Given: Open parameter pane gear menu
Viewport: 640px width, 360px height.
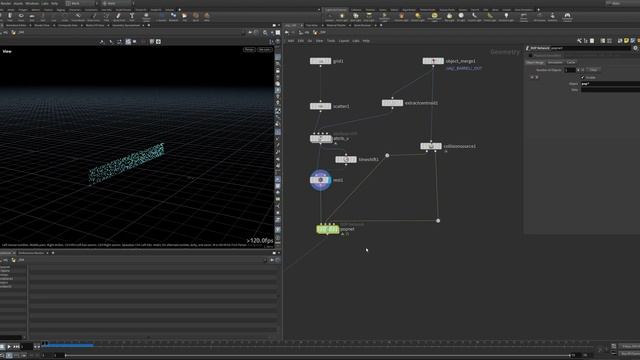Looking at the screenshot, I should [x=635, y=48].
